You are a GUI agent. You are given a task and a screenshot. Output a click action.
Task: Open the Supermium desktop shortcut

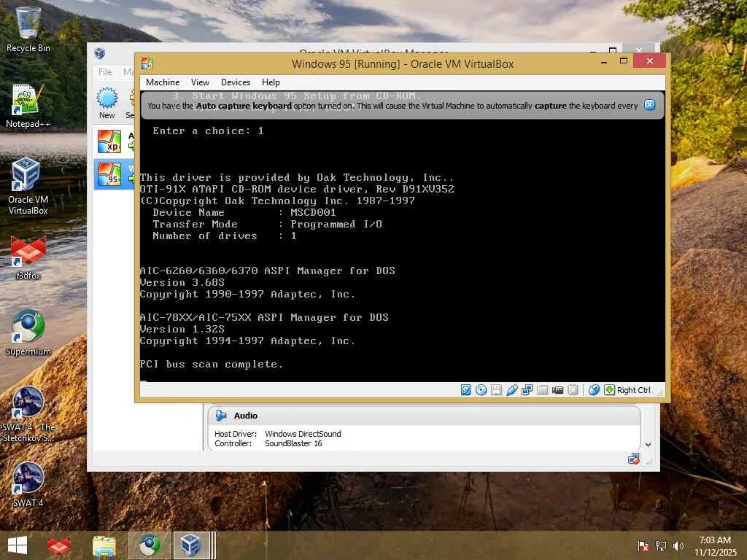click(28, 332)
